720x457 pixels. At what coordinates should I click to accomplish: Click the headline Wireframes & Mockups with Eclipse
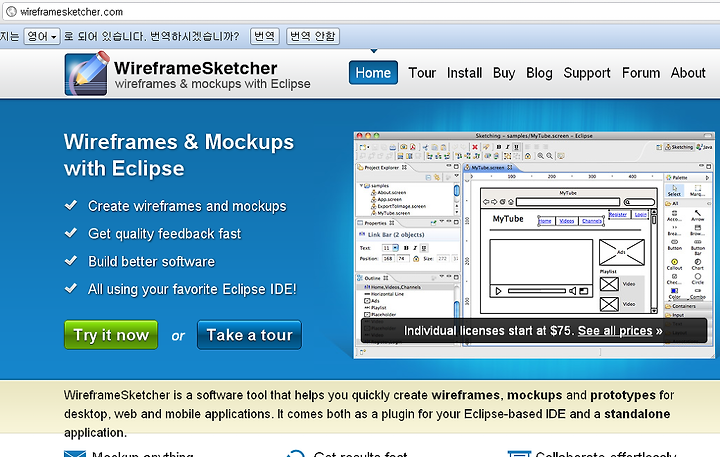tap(179, 155)
